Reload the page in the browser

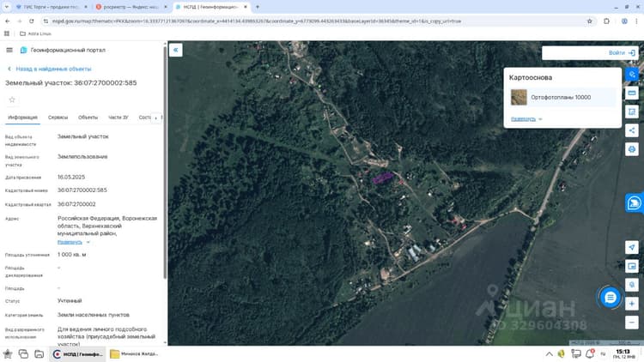click(32, 21)
